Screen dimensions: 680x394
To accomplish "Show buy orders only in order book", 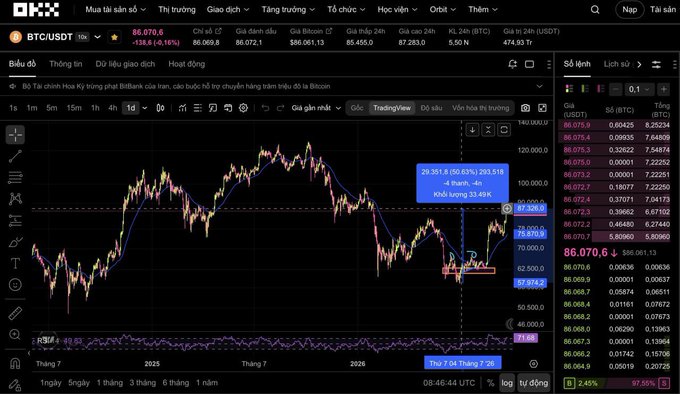I will [585, 89].
